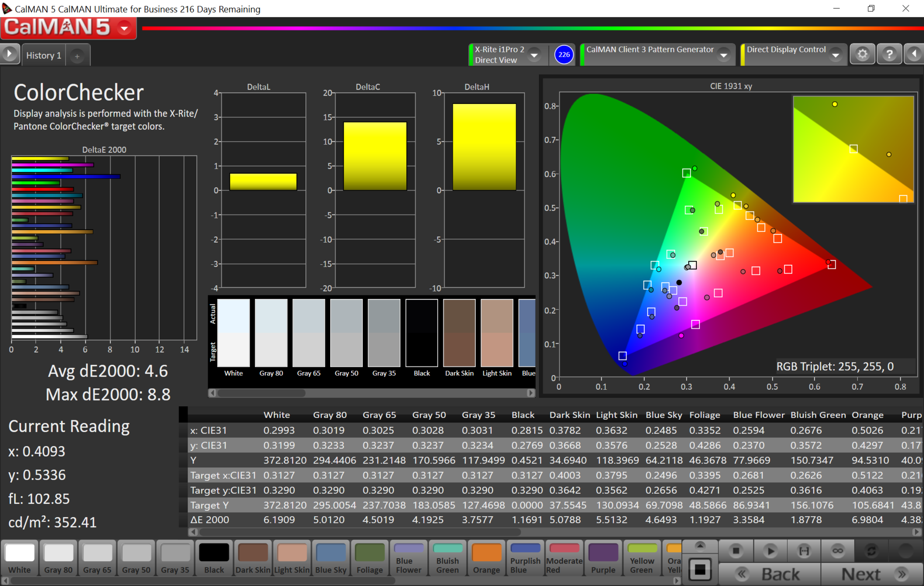924x586 pixels.
Task: Click the Read Continuous infinity icon
Action: 838,551
